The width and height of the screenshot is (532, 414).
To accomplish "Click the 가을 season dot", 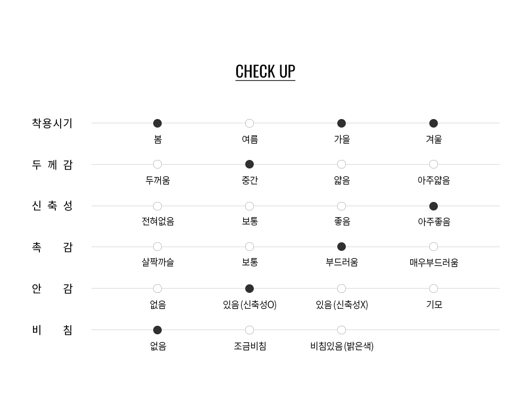I will [x=342, y=123].
